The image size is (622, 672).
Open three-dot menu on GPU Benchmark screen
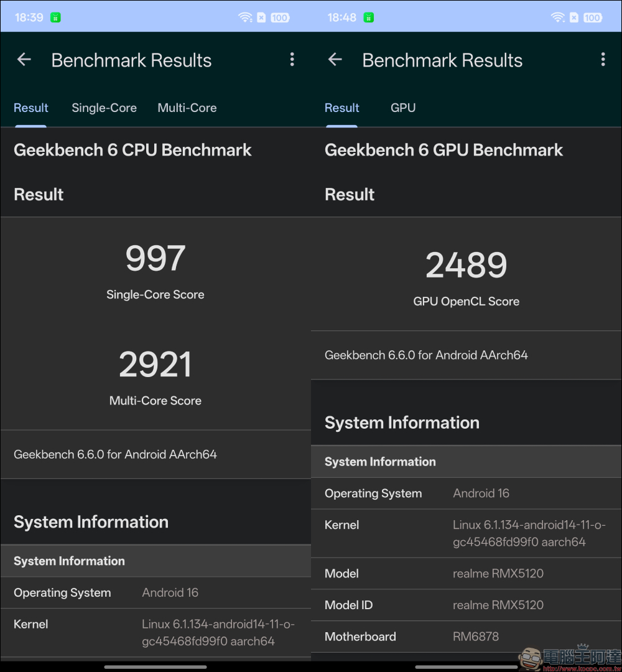tap(603, 60)
